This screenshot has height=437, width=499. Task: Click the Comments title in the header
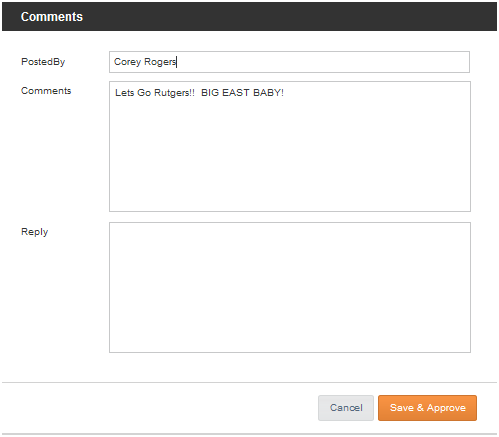52,17
